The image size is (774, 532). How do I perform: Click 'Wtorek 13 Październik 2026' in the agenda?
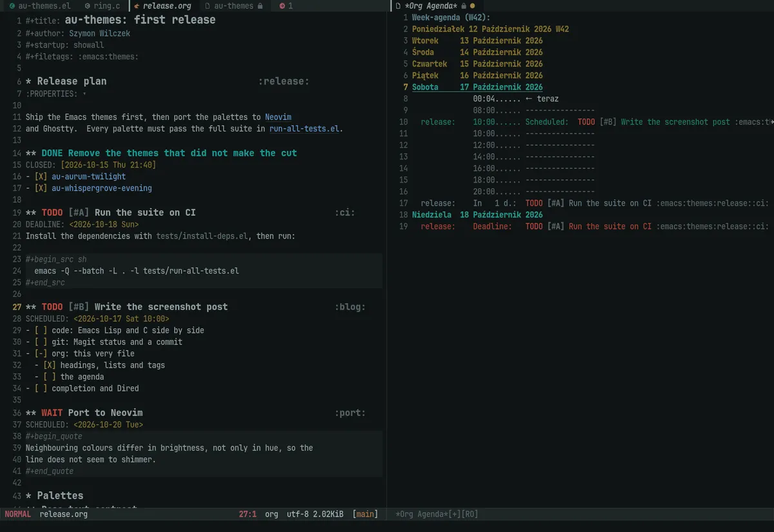tap(477, 41)
